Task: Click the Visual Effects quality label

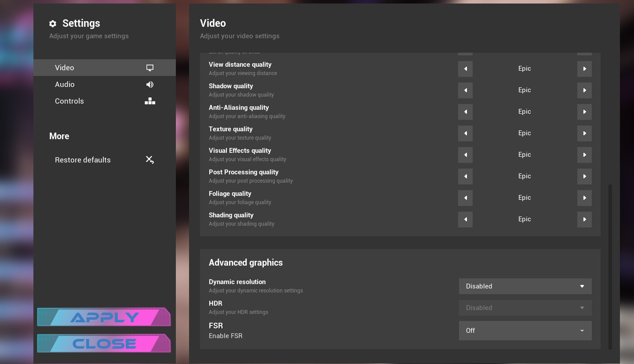Action: 240,151
